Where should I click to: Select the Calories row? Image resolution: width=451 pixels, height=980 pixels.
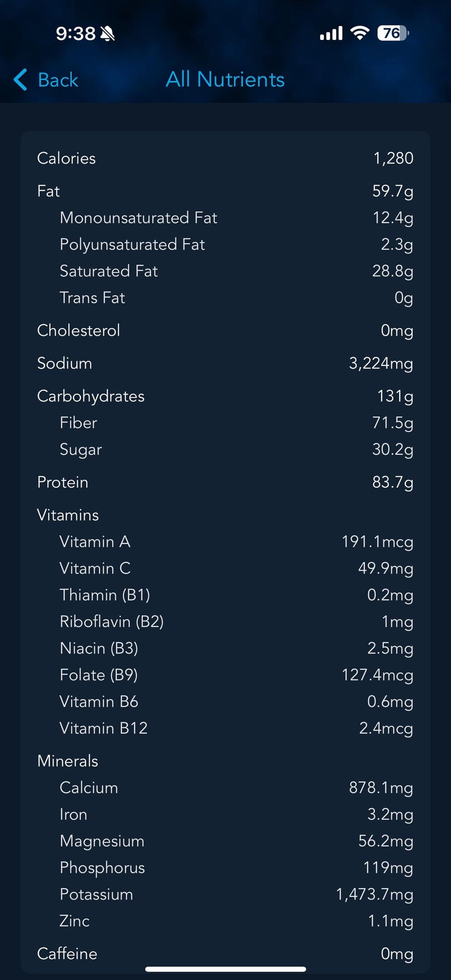coord(225,158)
